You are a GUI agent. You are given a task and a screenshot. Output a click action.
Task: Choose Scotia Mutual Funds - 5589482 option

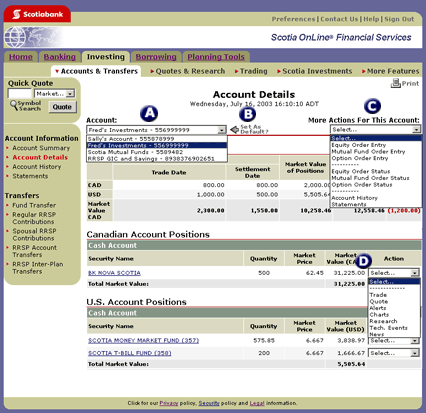(x=157, y=152)
